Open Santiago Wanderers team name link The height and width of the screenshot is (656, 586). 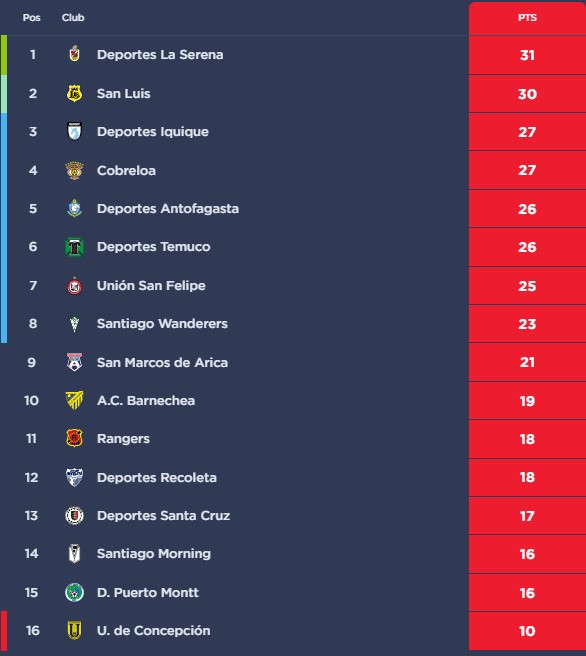tap(162, 323)
